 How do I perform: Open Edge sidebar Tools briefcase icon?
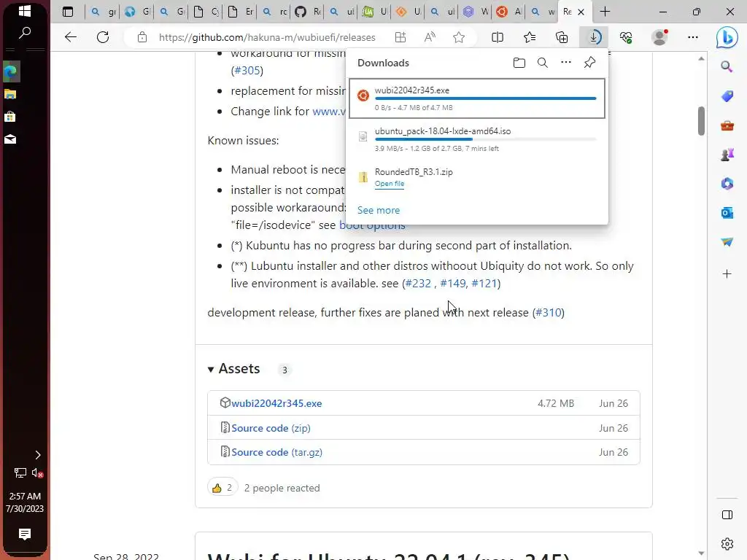(x=727, y=125)
